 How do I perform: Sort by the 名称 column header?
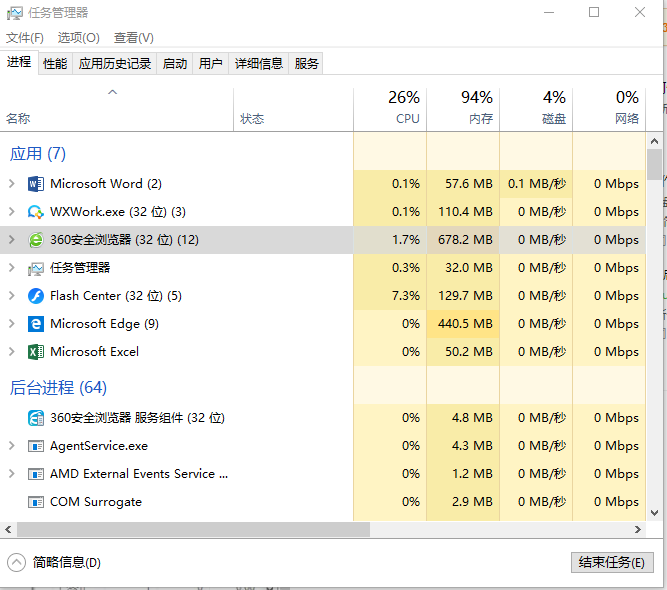pos(117,110)
